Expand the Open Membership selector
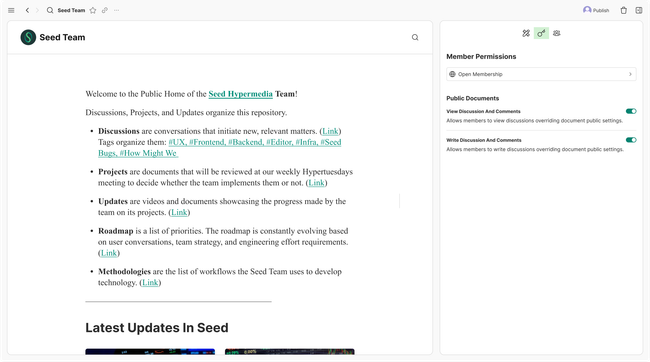This screenshot has height=362, width=650. point(541,74)
